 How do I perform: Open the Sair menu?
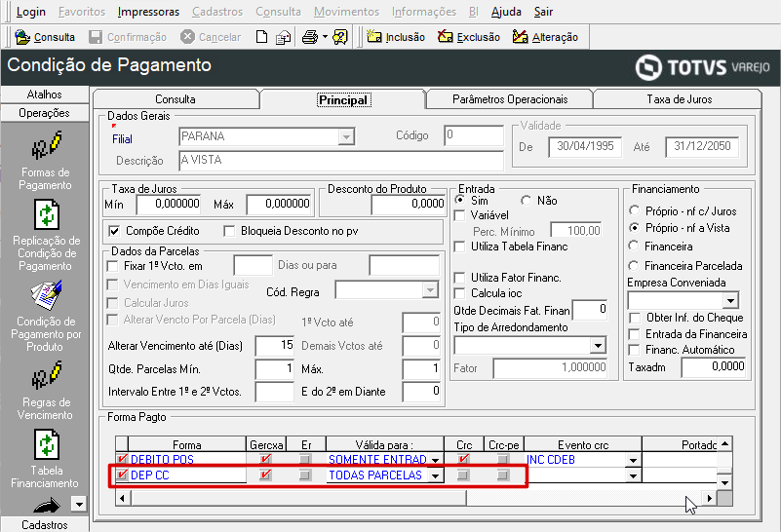click(543, 12)
